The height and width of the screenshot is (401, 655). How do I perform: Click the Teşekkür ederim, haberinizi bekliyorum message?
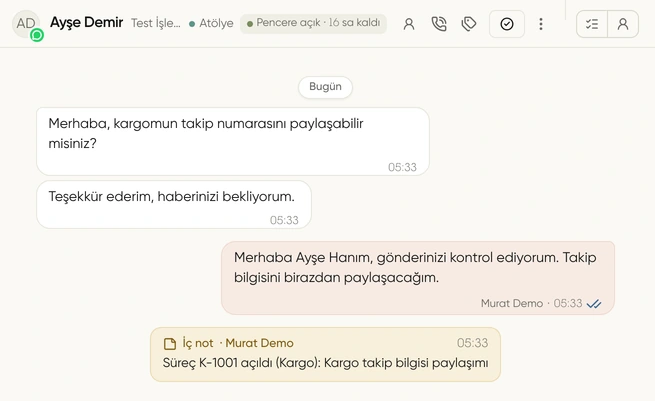tap(174, 204)
